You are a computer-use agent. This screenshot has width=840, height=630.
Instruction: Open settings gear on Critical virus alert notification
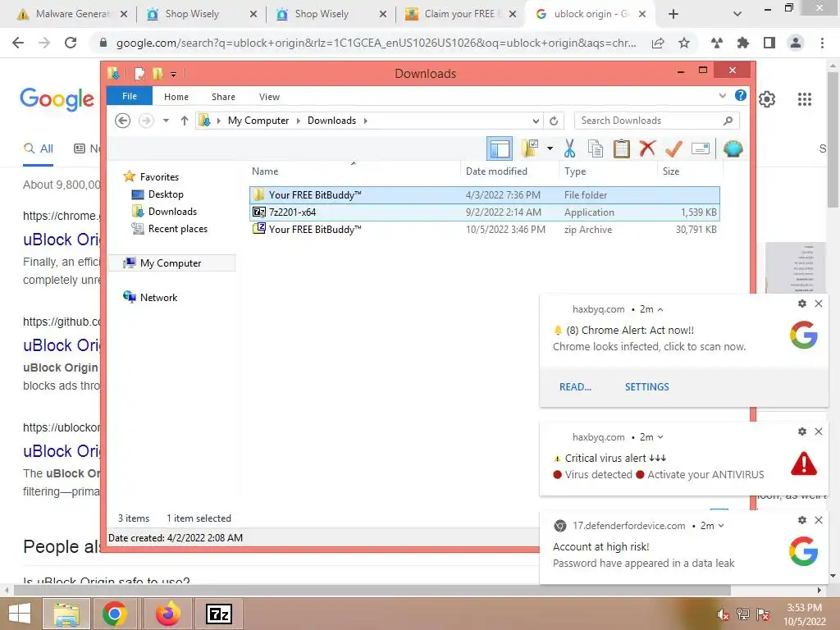point(802,431)
